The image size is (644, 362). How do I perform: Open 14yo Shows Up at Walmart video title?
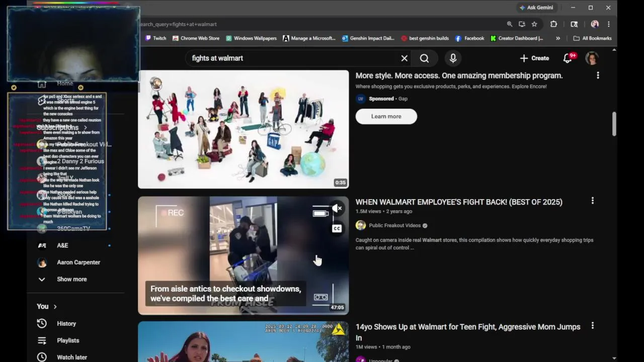pyautogui.click(x=468, y=332)
